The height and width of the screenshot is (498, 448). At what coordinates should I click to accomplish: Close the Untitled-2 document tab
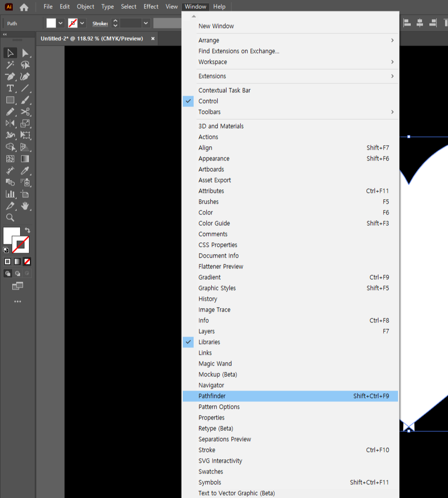coord(153,38)
